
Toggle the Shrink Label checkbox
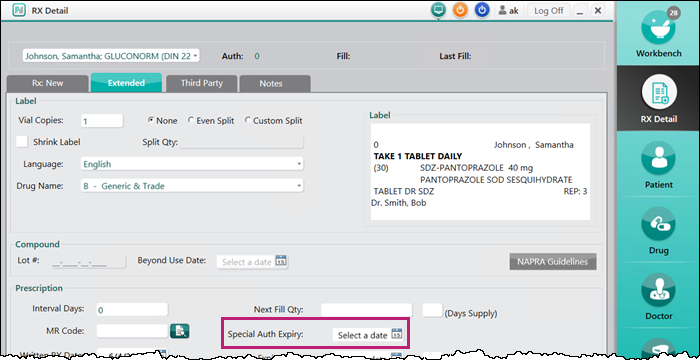pos(21,142)
